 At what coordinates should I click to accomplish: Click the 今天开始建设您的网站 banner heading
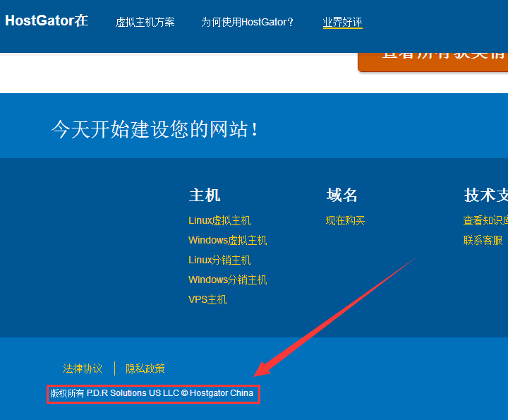[155, 129]
